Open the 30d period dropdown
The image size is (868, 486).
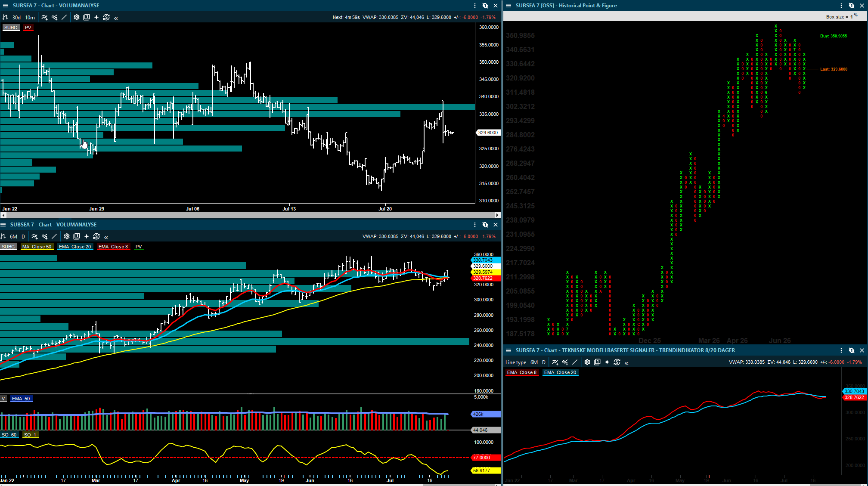click(16, 17)
